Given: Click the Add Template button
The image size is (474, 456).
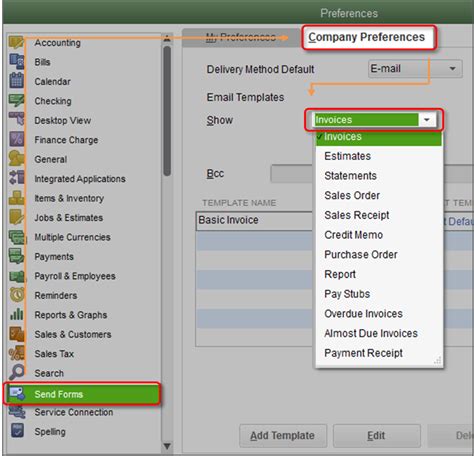Looking at the screenshot, I should [283, 435].
